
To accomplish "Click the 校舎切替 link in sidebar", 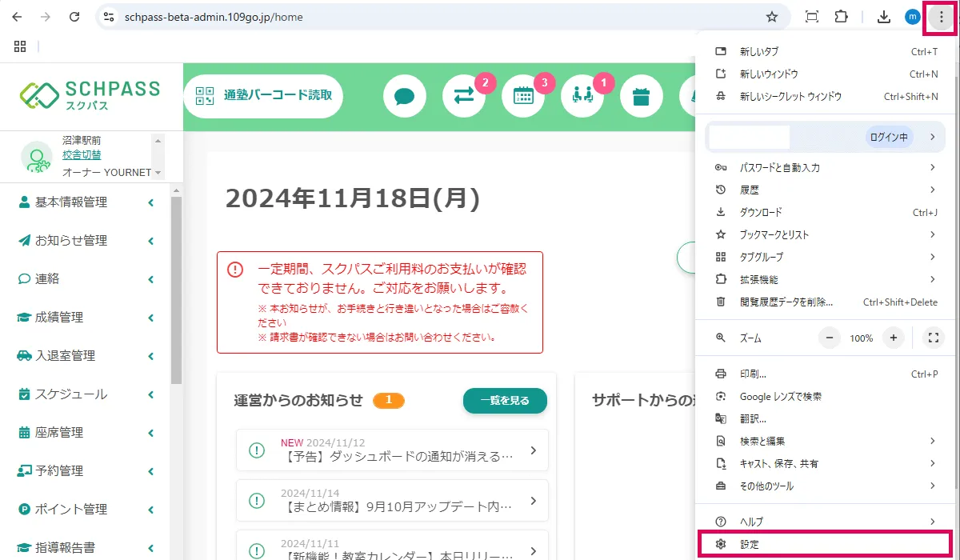I will (x=82, y=155).
